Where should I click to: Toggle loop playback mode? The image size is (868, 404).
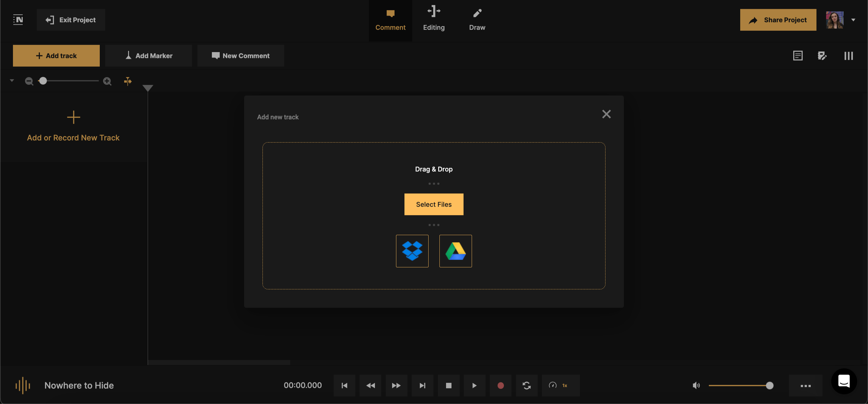pos(527,386)
